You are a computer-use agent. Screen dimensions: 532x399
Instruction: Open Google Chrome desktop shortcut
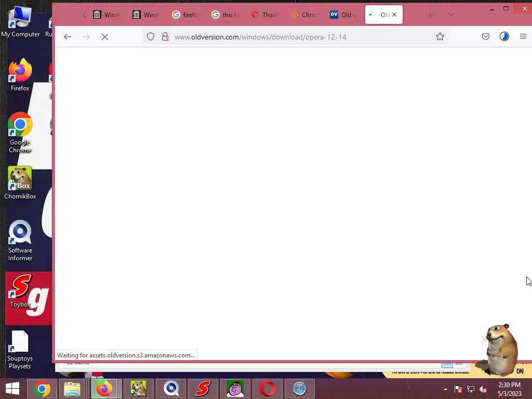click(20, 132)
